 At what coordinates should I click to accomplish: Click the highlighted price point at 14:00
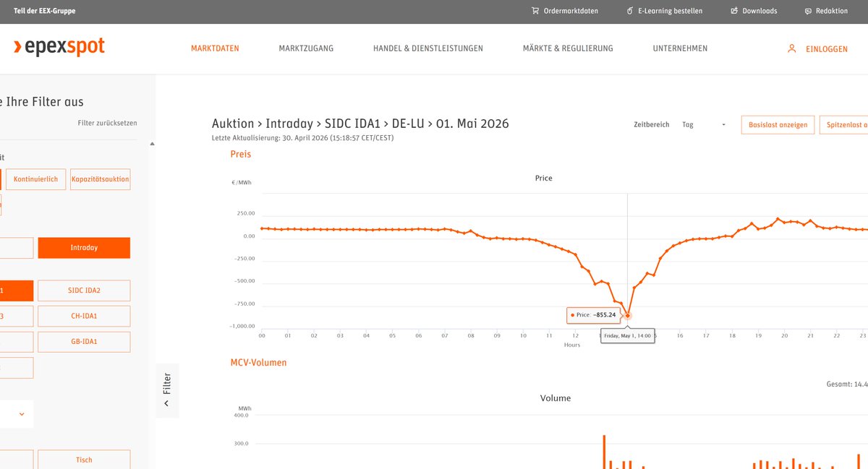628,315
